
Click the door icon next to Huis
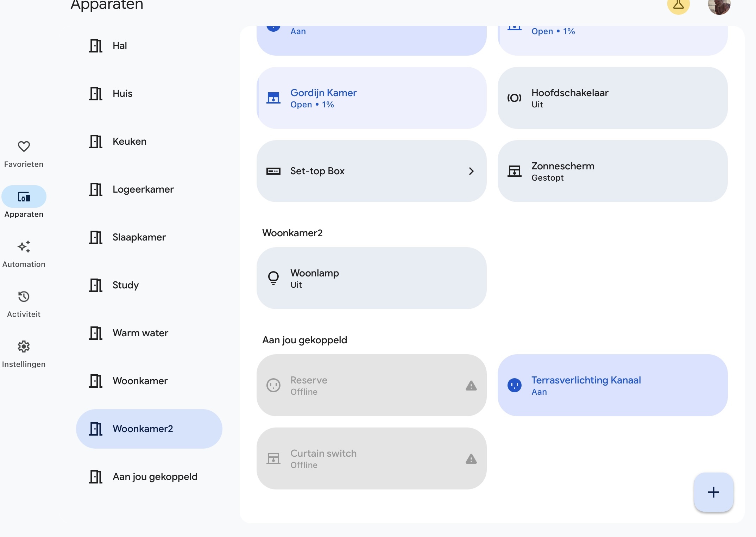pos(96,94)
